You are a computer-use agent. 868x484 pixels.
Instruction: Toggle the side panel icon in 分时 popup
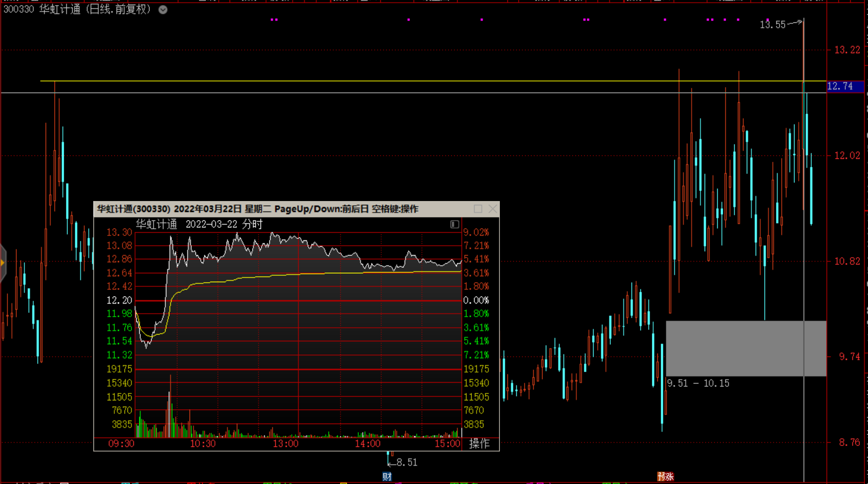tap(454, 224)
